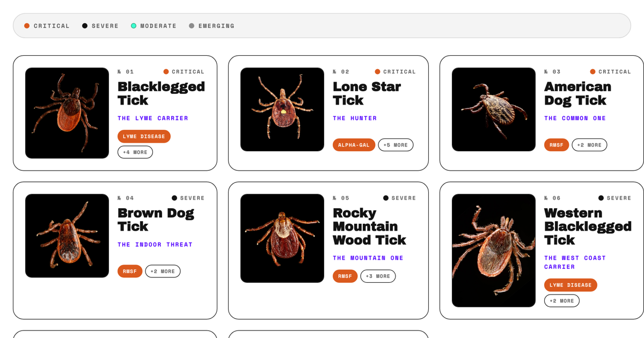The image size is (644, 338).
Task: Expand +2 More on Western Blacklegged Tick card
Action: click(x=562, y=301)
